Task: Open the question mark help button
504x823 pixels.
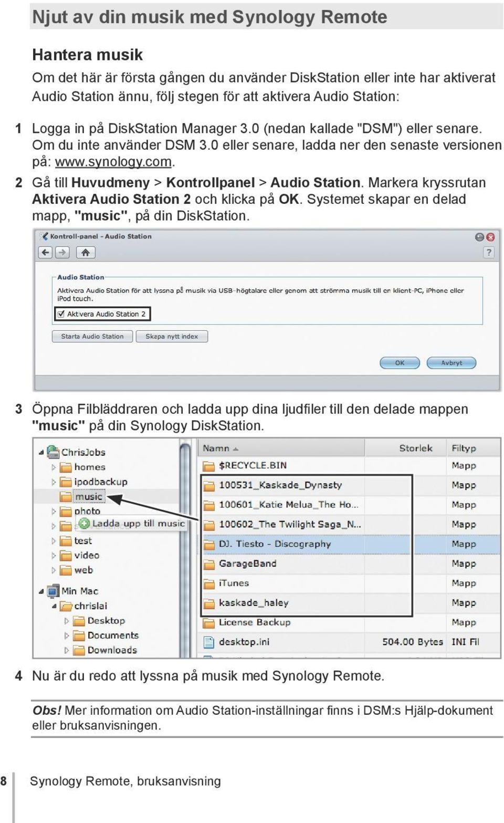Action: tap(489, 253)
